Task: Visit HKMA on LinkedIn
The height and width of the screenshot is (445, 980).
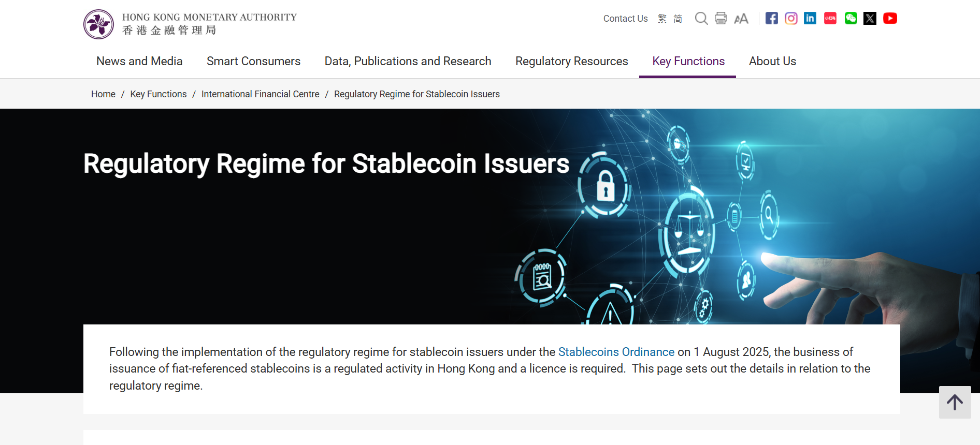Action: (810, 18)
